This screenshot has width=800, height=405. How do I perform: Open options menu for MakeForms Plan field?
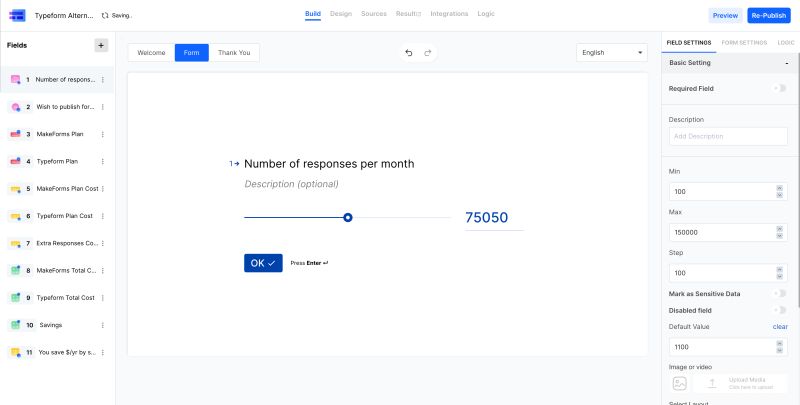(103, 134)
